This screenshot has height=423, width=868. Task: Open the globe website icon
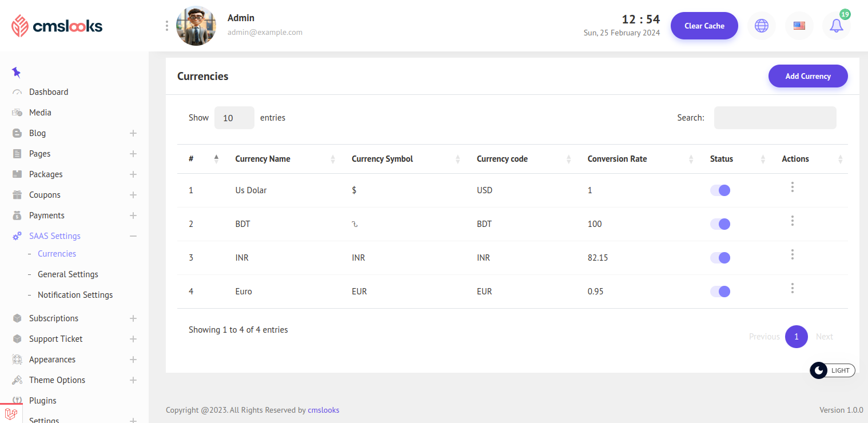(761, 26)
